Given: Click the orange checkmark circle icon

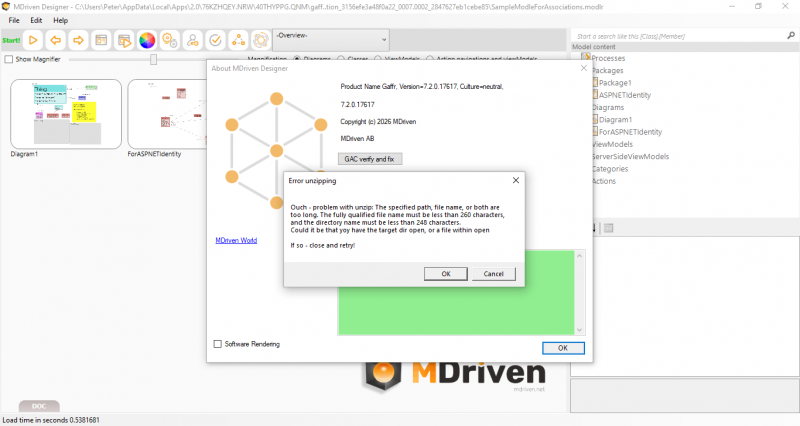Looking at the screenshot, I should (x=215, y=40).
